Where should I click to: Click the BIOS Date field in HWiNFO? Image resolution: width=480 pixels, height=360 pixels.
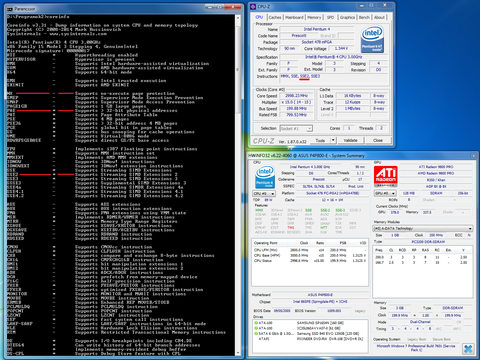tap(282, 311)
